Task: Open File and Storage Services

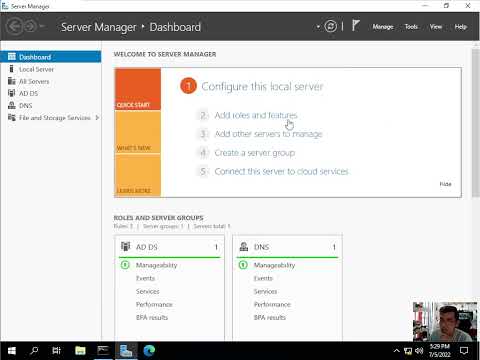Action: [55, 118]
